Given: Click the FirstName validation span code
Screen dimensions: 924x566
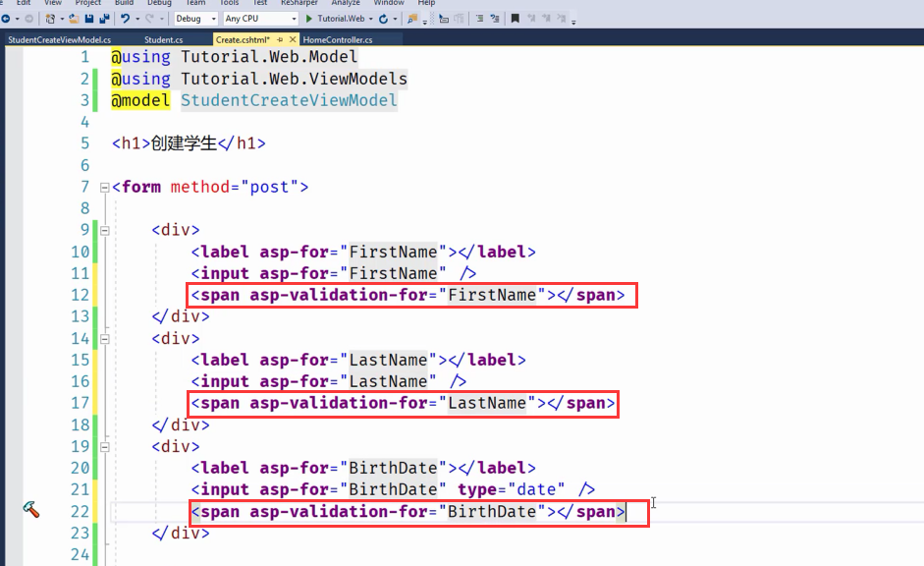Looking at the screenshot, I should point(408,296).
